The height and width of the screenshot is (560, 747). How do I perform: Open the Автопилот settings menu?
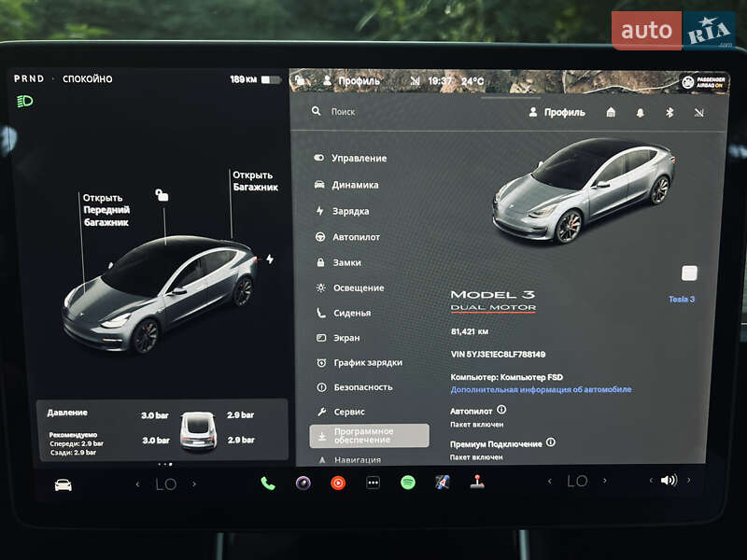point(356,237)
